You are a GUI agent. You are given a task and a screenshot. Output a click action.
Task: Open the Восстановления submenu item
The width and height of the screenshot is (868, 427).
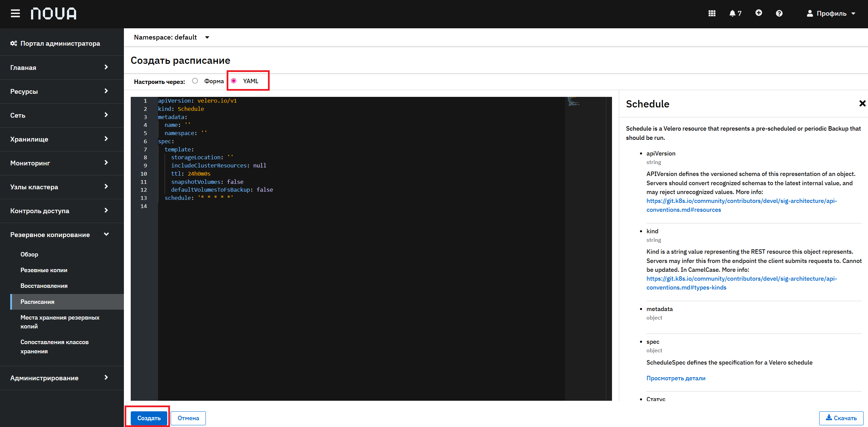click(x=44, y=286)
